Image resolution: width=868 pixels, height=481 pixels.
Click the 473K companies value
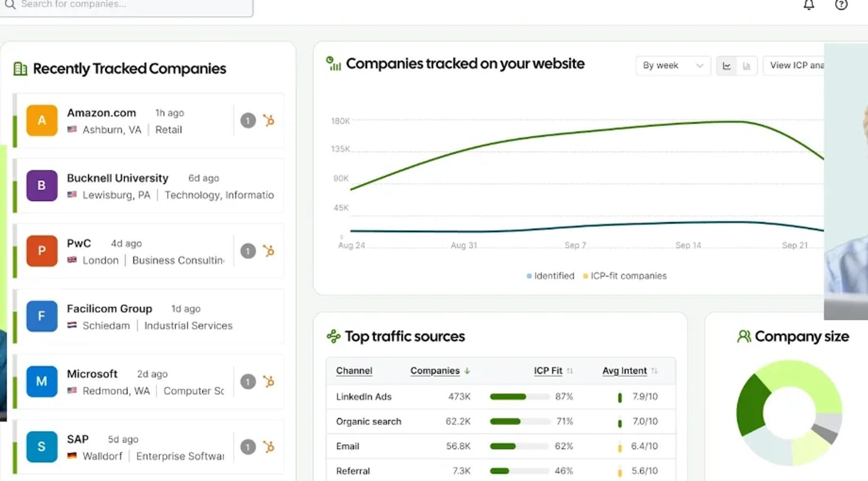tap(459, 397)
